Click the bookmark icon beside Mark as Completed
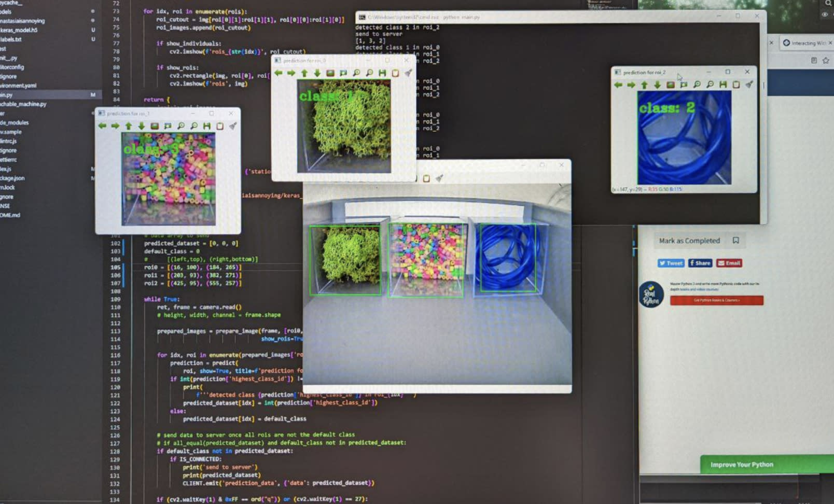The height and width of the screenshot is (504, 834). point(735,240)
